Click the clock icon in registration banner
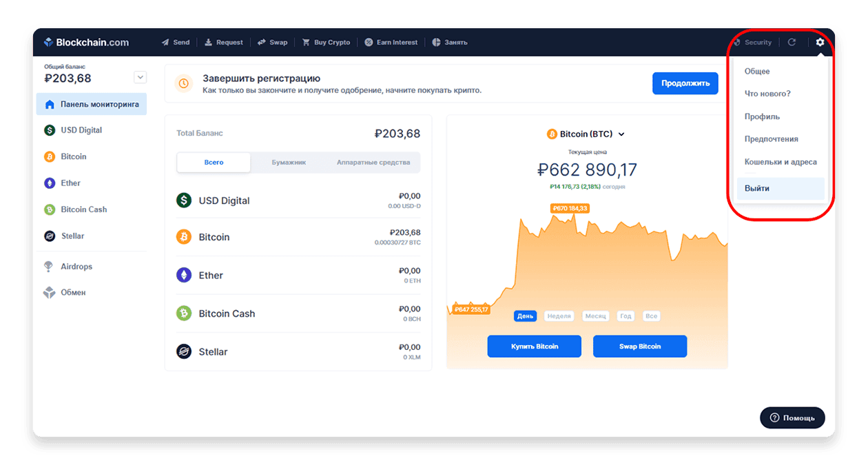The height and width of the screenshot is (465, 868). tap(184, 83)
